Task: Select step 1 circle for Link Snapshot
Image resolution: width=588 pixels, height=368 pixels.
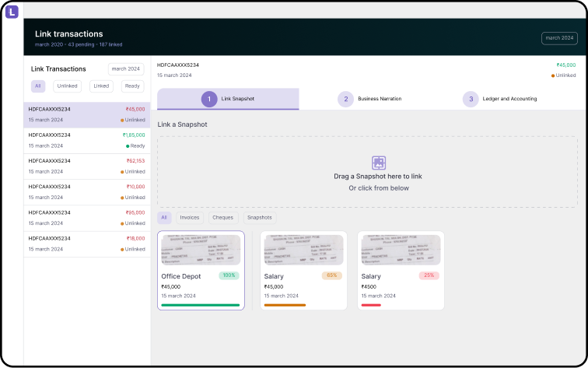Action: pyautogui.click(x=209, y=99)
